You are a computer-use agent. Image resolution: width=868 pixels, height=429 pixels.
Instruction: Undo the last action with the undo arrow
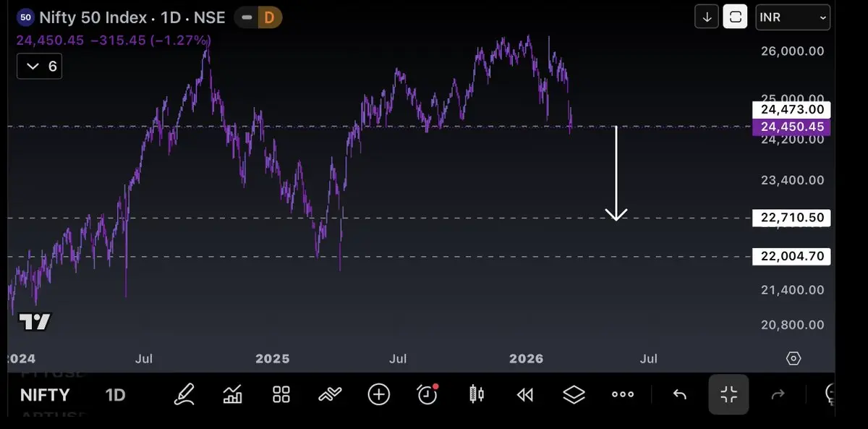click(x=679, y=394)
